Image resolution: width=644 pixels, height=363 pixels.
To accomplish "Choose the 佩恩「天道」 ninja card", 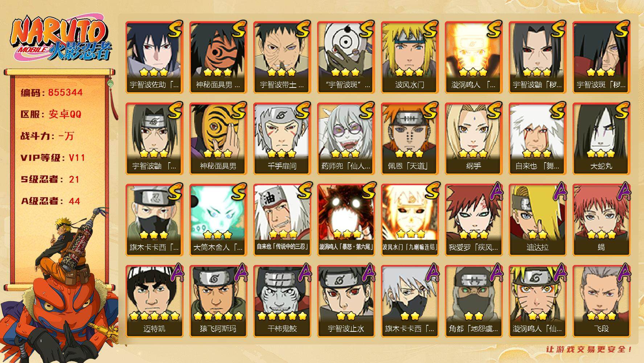I will (x=410, y=138).
